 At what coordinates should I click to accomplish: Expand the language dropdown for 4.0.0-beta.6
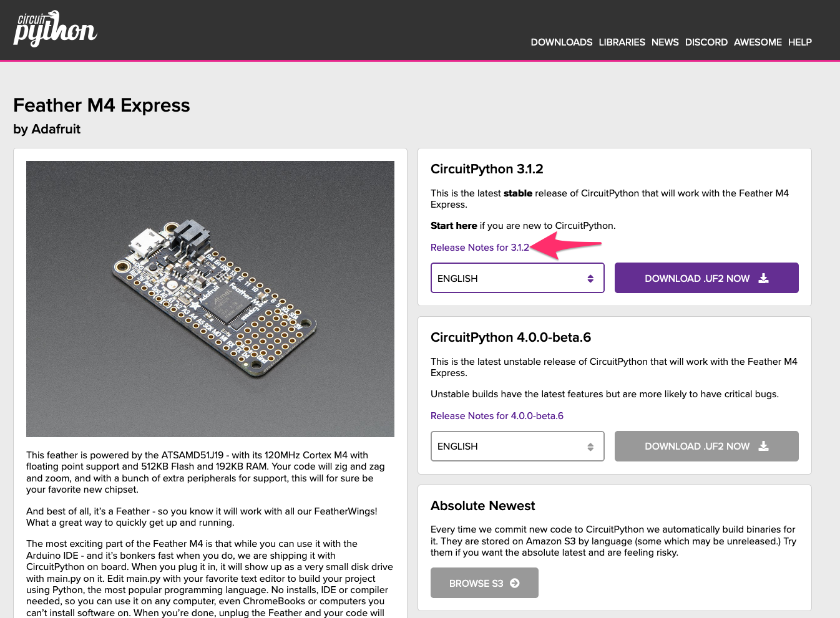click(x=517, y=447)
